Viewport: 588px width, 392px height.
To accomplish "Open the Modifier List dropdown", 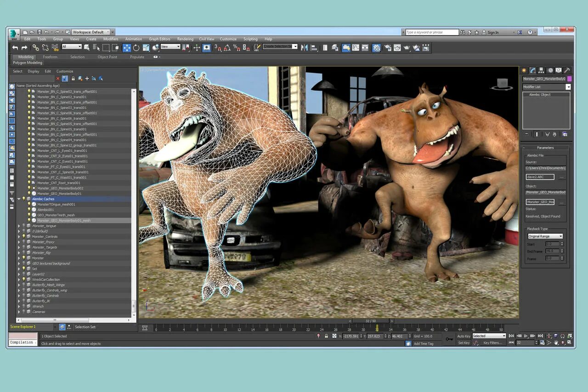I will [x=546, y=87].
